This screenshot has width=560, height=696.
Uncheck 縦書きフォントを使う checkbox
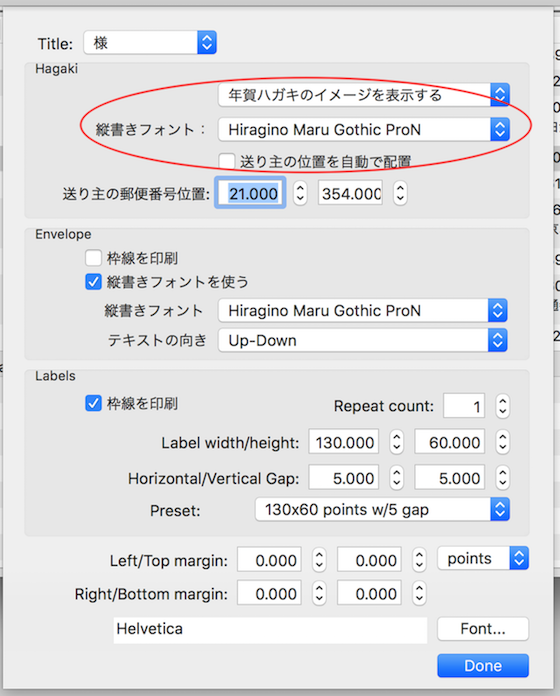[x=93, y=282]
